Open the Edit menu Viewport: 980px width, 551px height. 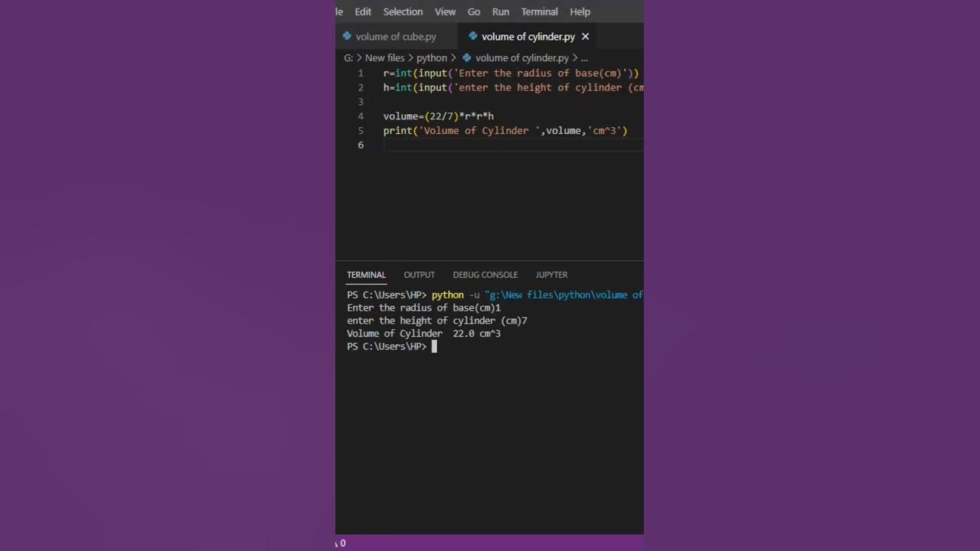click(363, 11)
